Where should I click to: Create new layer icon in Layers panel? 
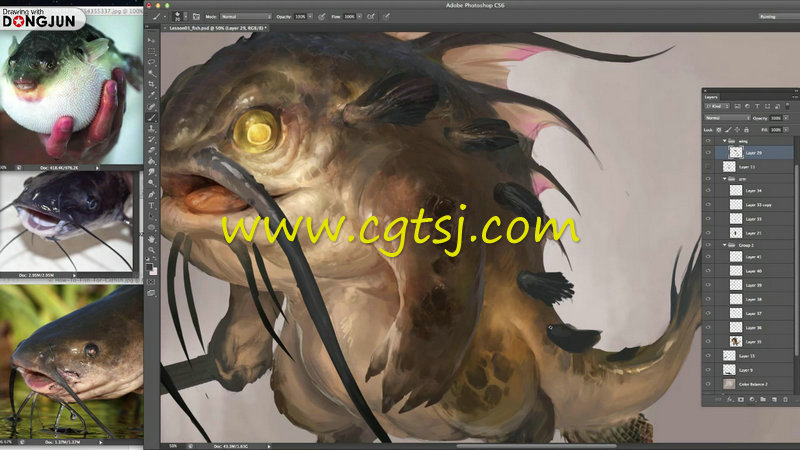[x=774, y=399]
